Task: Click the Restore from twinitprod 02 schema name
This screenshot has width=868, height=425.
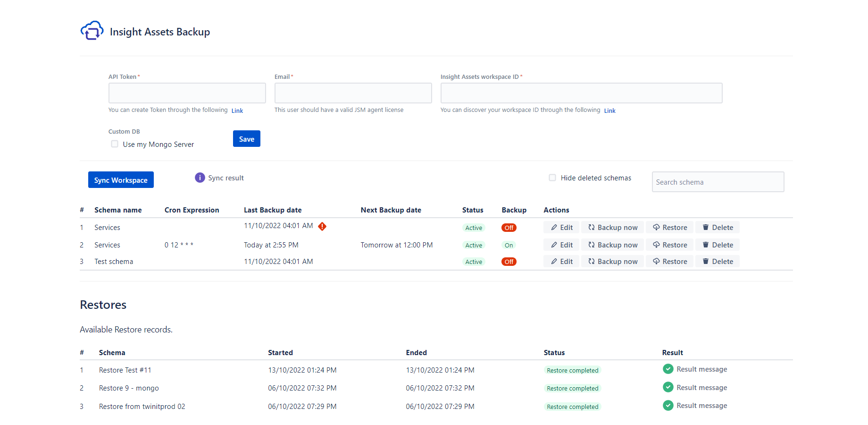Action: pos(142,407)
